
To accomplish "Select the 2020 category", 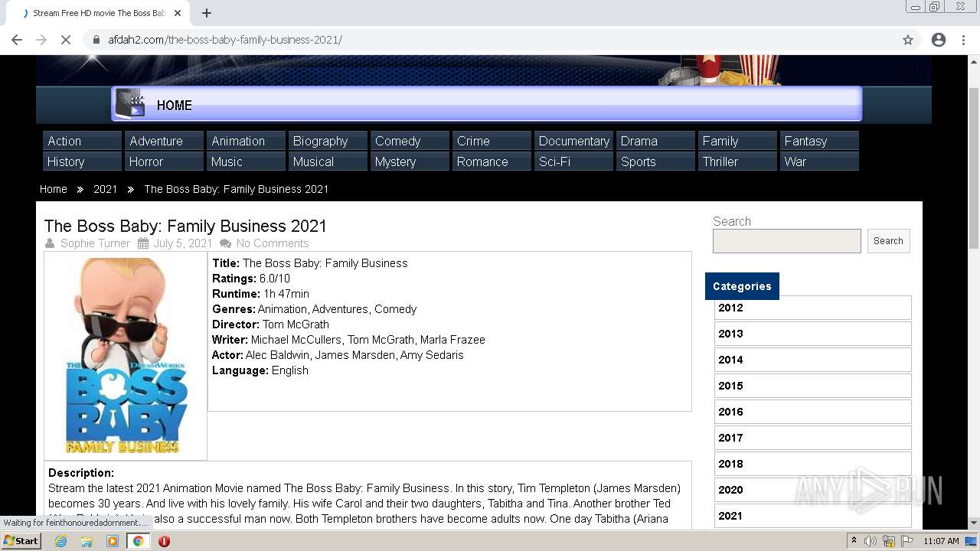I will [x=812, y=490].
